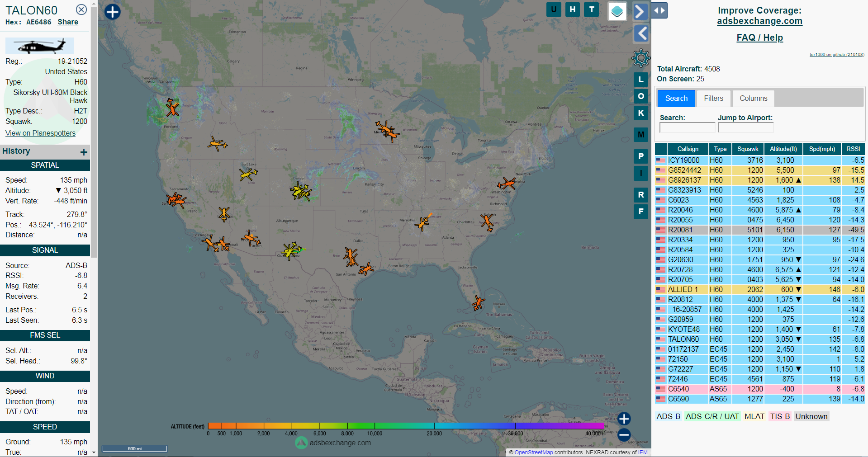Sort table by RSSI column
This screenshot has height=457, width=868.
pos(853,149)
